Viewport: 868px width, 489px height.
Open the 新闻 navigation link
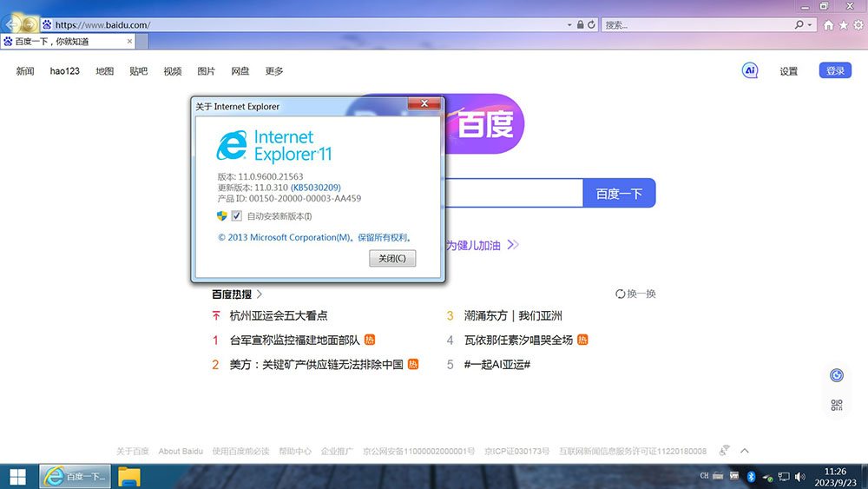25,71
